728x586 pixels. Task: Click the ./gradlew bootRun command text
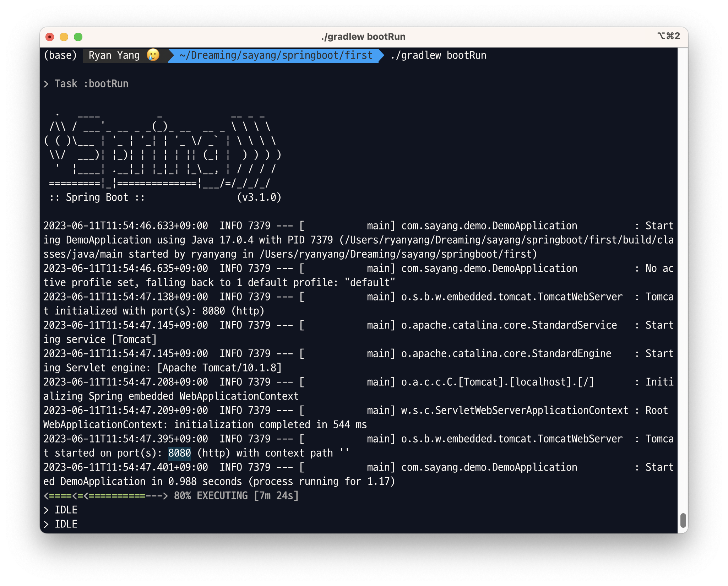coord(438,55)
